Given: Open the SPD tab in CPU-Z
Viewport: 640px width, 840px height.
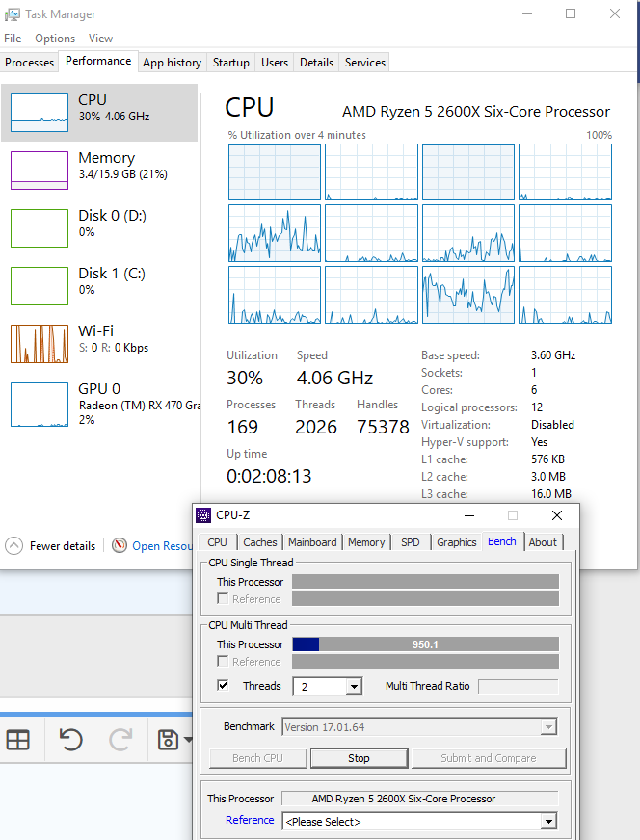Looking at the screenshot, I should (x=410, y=542).
